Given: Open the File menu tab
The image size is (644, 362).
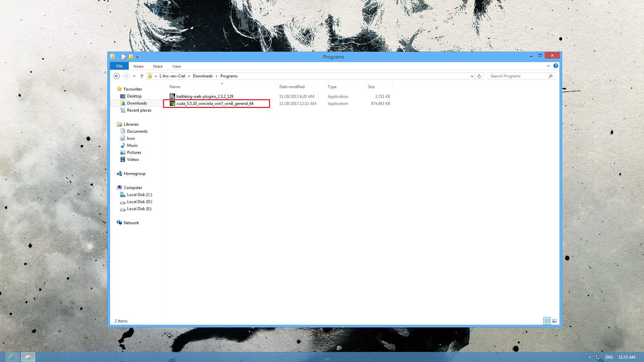Looking at the screenshot, I should pos(119,66).
